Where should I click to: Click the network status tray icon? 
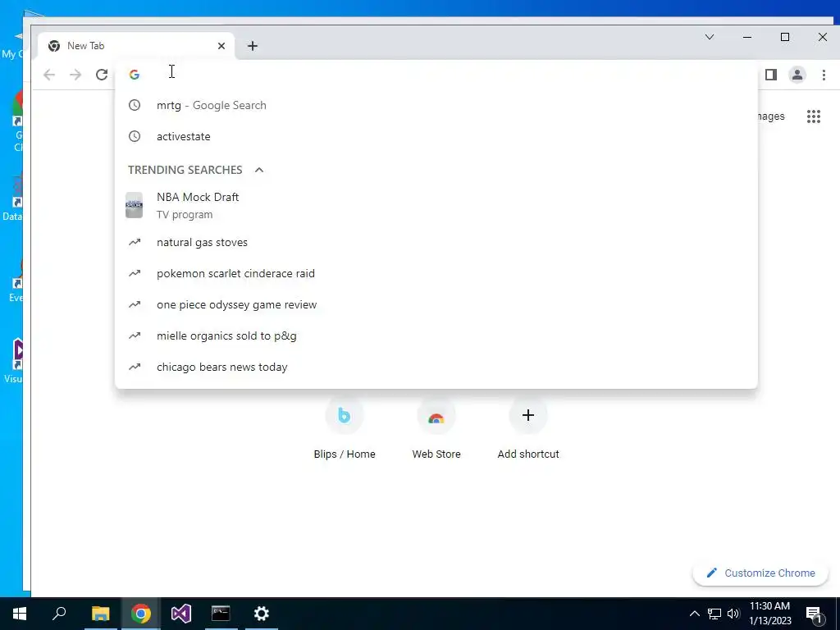[x=714, y=614]
